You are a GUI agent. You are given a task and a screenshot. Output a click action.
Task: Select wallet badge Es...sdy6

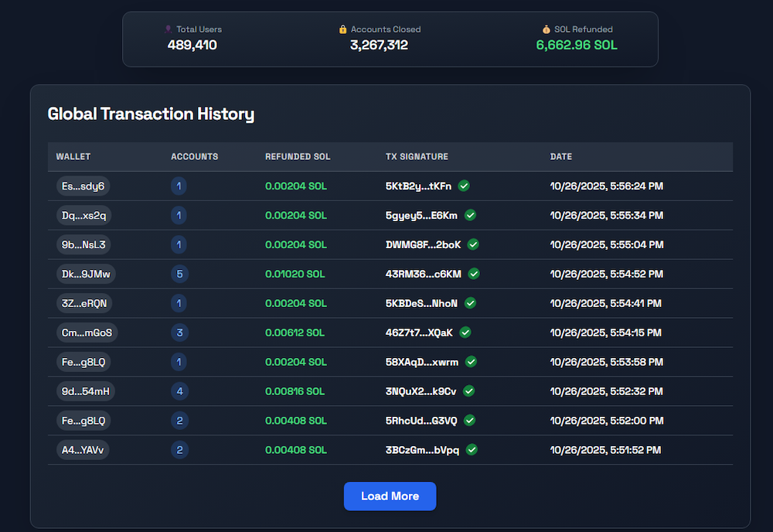pyautogui.click(x=83, y=186)
